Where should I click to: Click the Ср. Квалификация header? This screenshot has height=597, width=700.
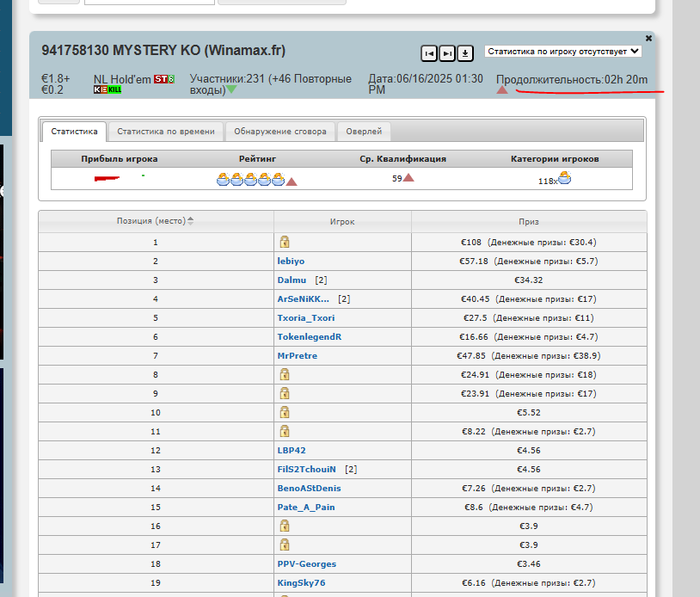coord(403,159)
